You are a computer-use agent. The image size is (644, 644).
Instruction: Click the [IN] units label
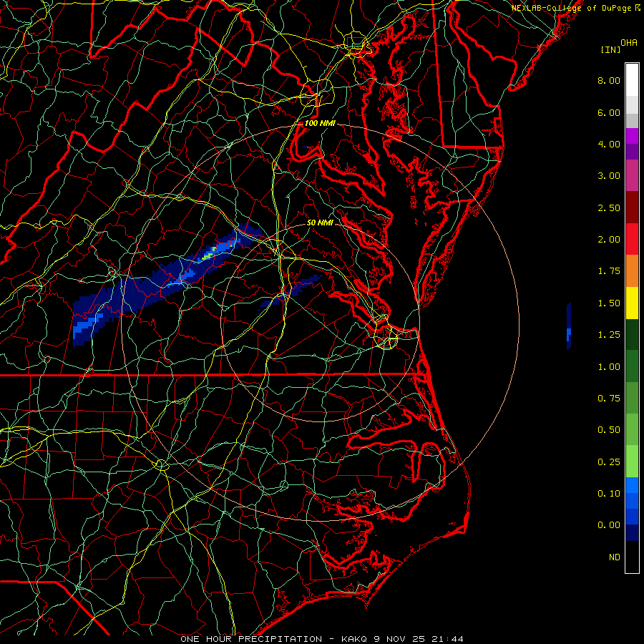tap(610, 49)
